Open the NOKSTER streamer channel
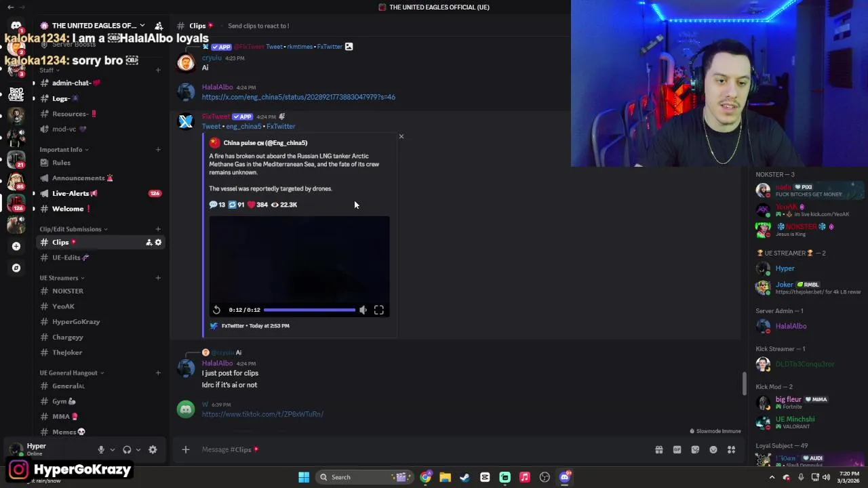The image size is (868, 488). click(x=100, y=291)
